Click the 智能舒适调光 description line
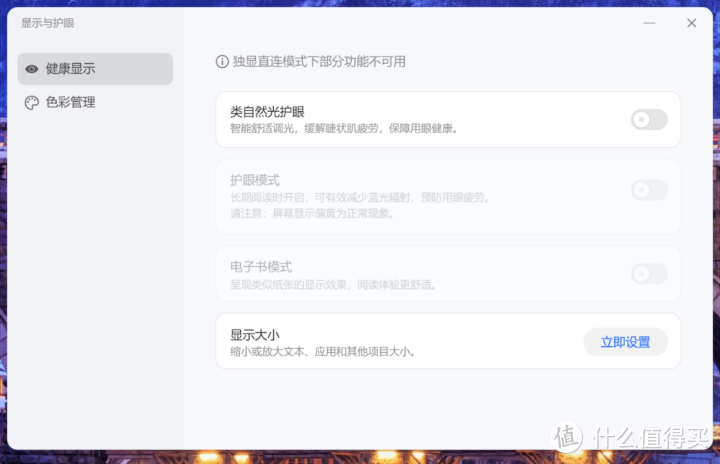The width and height of the screenshot is (720, 464). 344,128
